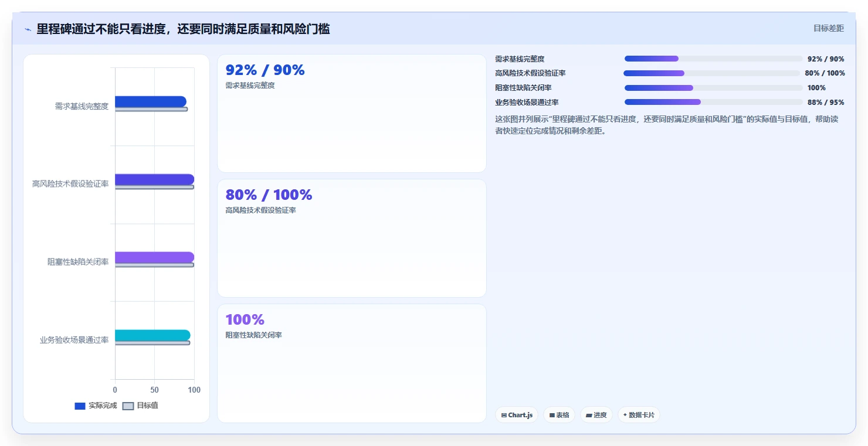Toggle the 目标值 legend swatch

[x=128, y=406]
